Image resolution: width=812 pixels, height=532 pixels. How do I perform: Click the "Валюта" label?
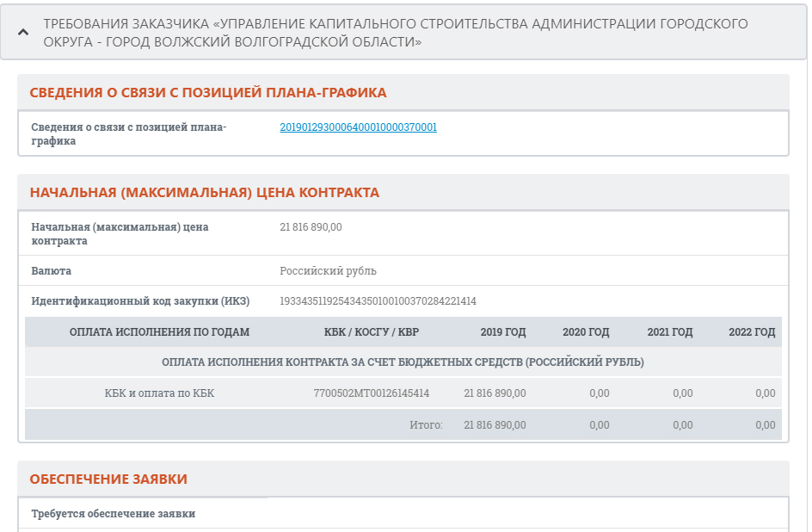click(52, 271)
